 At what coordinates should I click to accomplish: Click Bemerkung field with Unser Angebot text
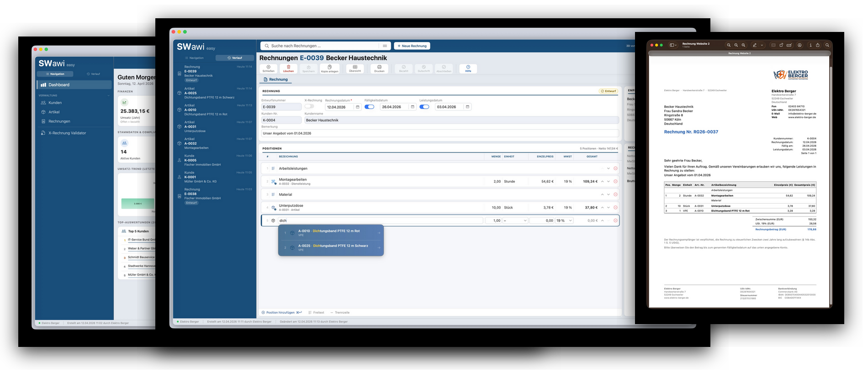(x=440, y=133)
